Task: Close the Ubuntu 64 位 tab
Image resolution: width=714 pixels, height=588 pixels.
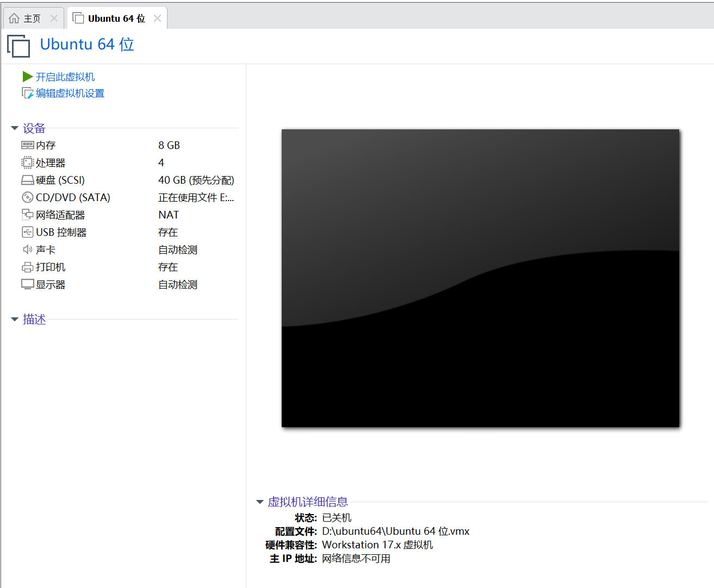Action: (x=157, y=18)
